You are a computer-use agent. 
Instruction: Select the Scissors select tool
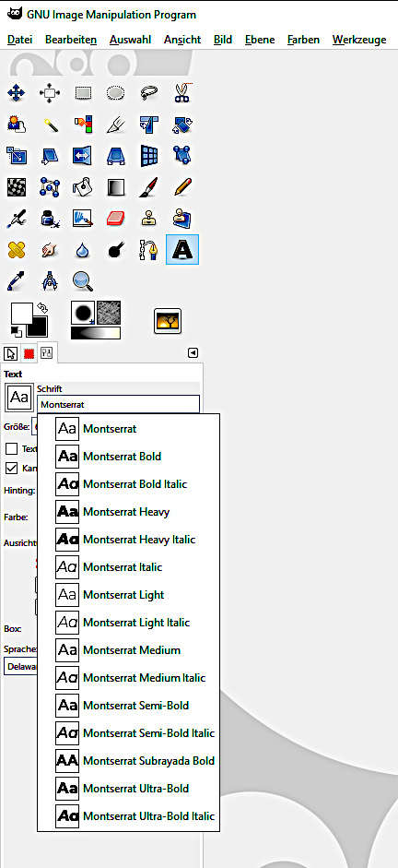tap(182, 92)
